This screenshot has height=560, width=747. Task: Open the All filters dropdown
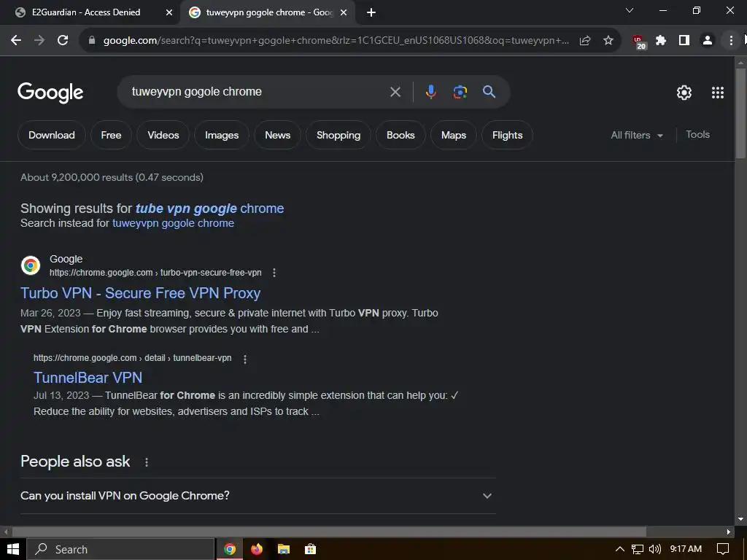coord(637,135)
